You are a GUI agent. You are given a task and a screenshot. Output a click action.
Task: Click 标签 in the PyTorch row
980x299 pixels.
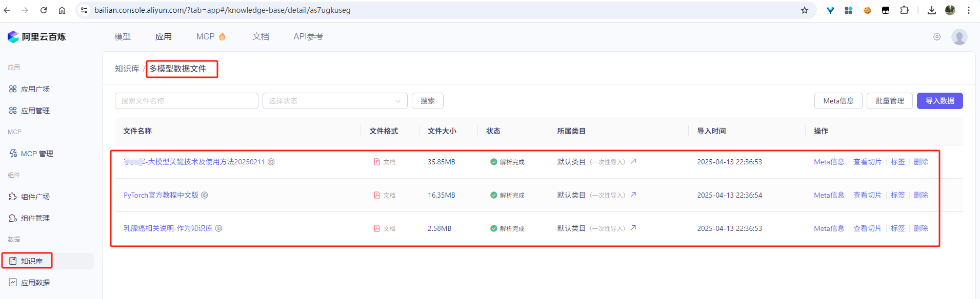(x=898, y=195)
